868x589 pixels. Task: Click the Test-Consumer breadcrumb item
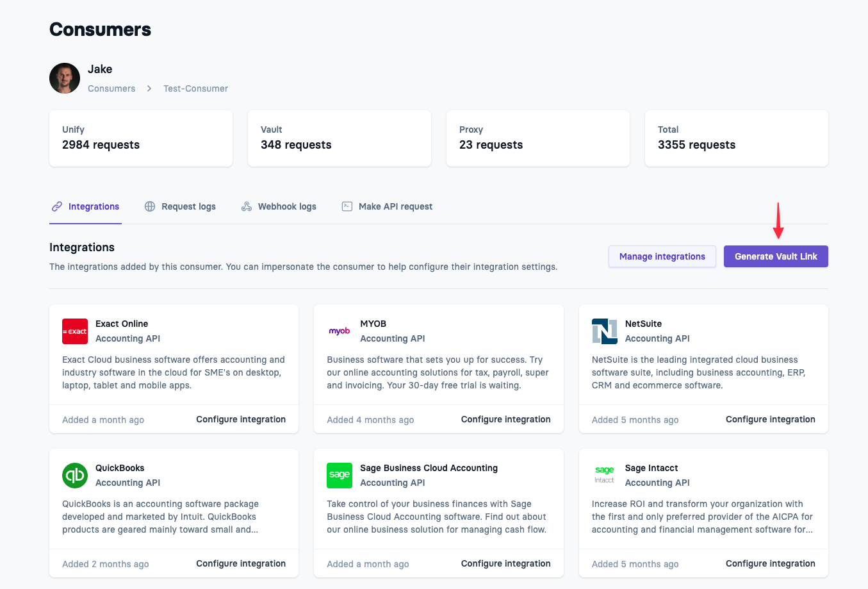pyautogui.click(x=195, y=88)
